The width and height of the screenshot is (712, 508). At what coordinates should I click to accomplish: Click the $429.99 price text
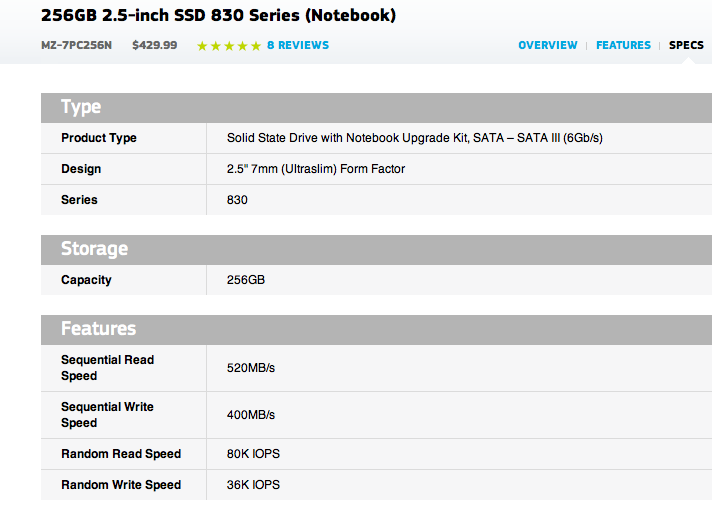154,45
